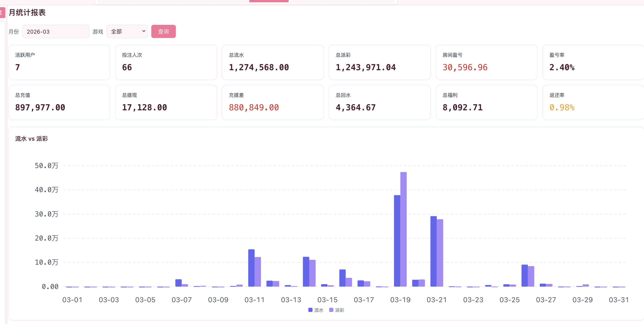Screen dimensions: 644x324
Task: Select the highlighted pink top tab
Action: (269, 1)
